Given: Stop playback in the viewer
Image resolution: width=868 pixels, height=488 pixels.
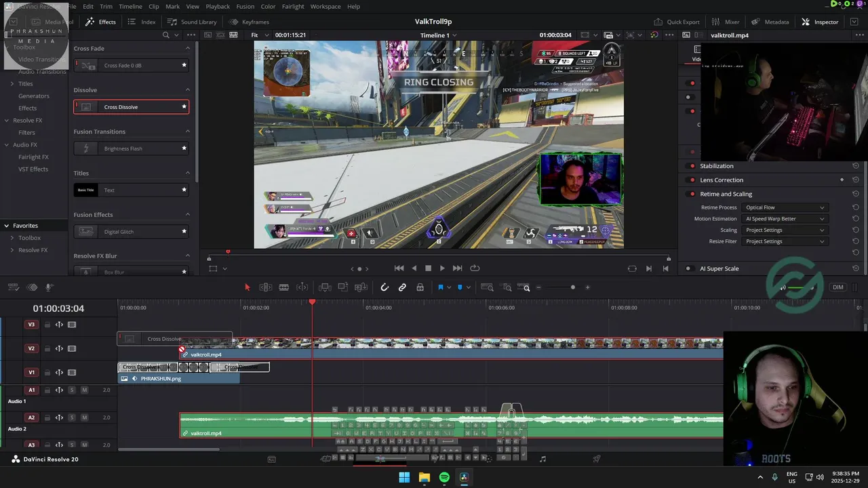Looking at the screenshot, I should pos(428,268).
